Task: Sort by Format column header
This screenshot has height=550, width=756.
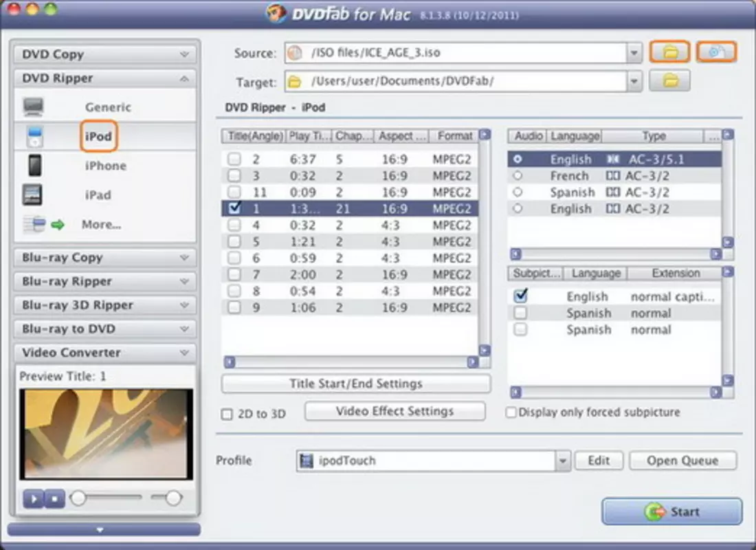Action: point(454,136)
